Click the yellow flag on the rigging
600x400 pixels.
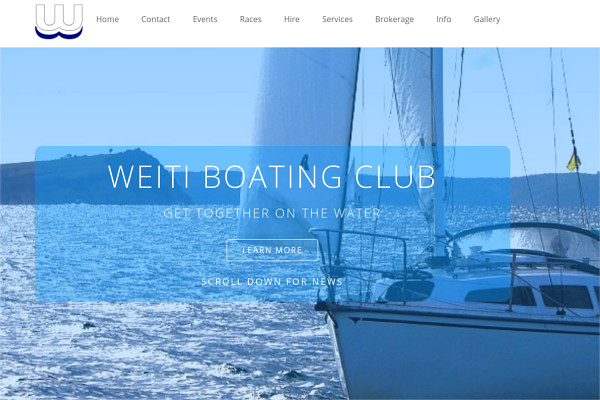[573, 161]
